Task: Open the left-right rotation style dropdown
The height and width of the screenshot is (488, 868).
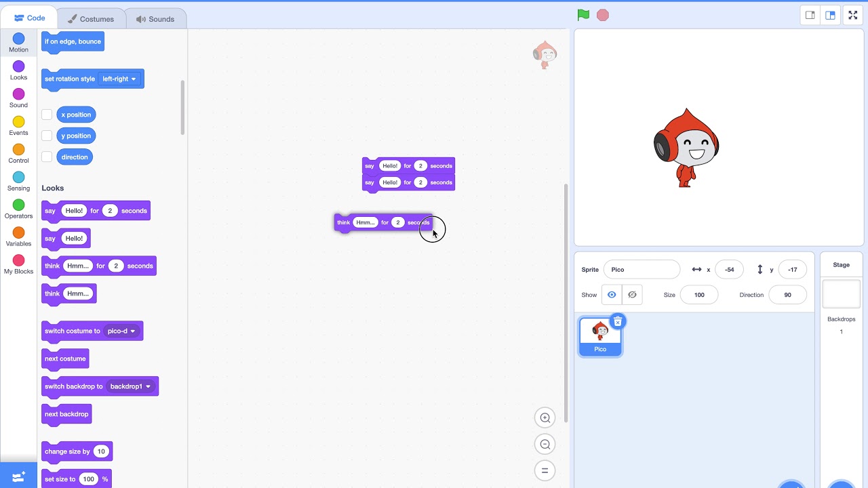Action: (119, 79)
